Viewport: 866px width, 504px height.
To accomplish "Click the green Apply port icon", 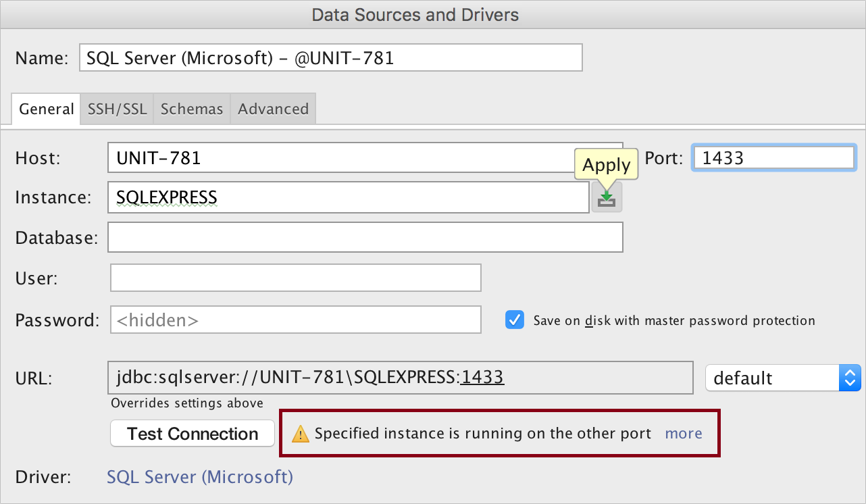I will point(607,198).
